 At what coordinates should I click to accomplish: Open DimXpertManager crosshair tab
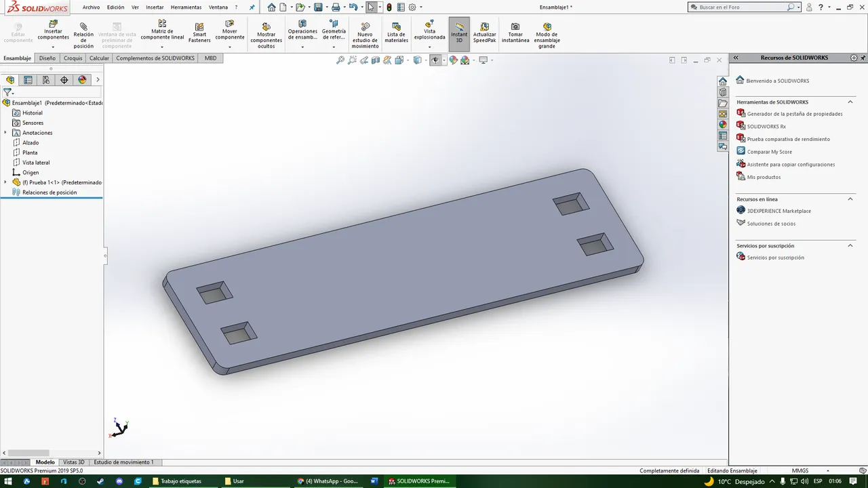[64, 80]
